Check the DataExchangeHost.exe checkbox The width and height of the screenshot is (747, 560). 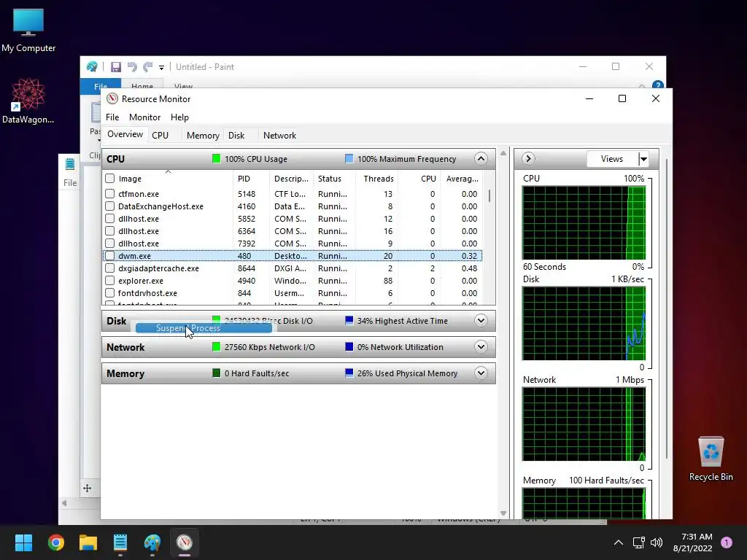110,206
